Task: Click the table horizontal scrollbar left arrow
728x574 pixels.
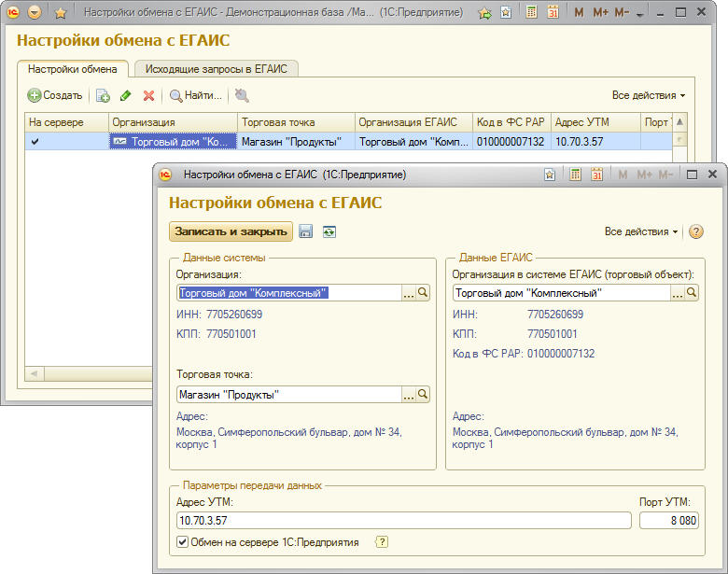Action: (x=35, y=373)
